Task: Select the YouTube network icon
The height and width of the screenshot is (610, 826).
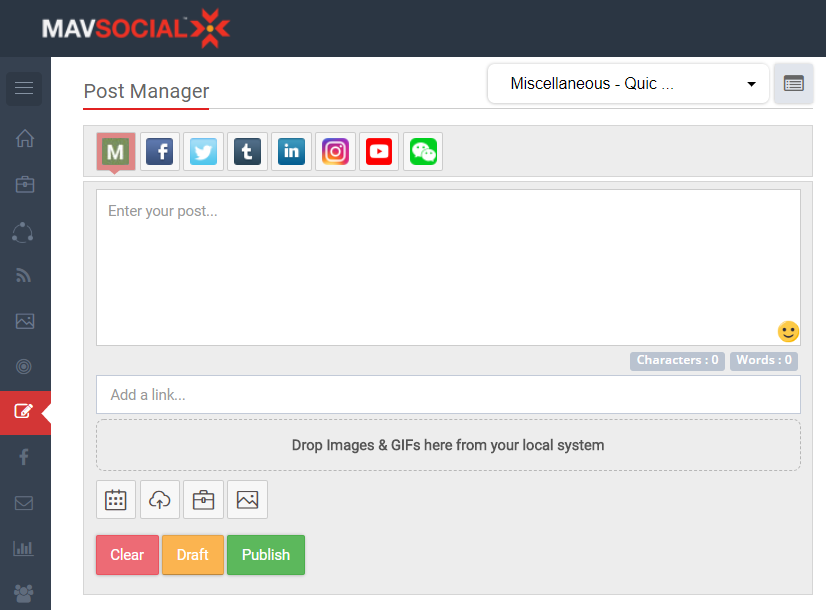Action: [x=379, y=152]
